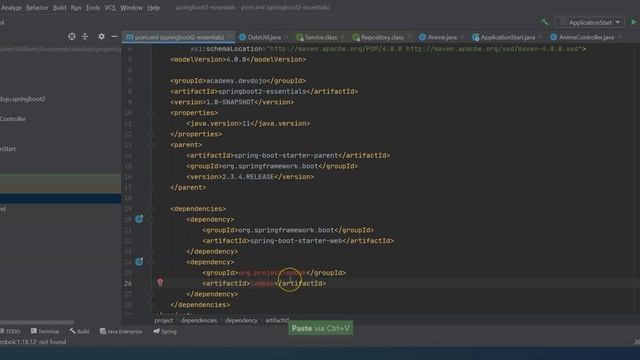Close the pom.xml tab
Screen dimensions: 640x360
[230, 37]
